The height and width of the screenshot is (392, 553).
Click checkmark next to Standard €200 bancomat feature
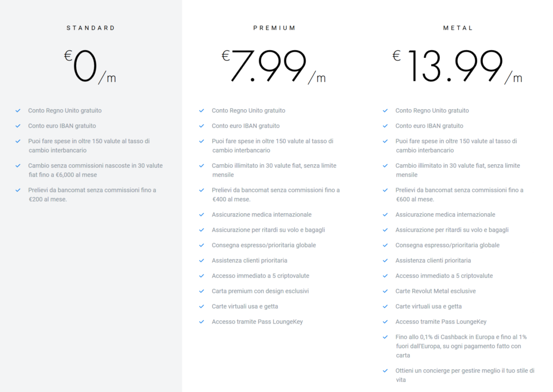tap(18, 190)
